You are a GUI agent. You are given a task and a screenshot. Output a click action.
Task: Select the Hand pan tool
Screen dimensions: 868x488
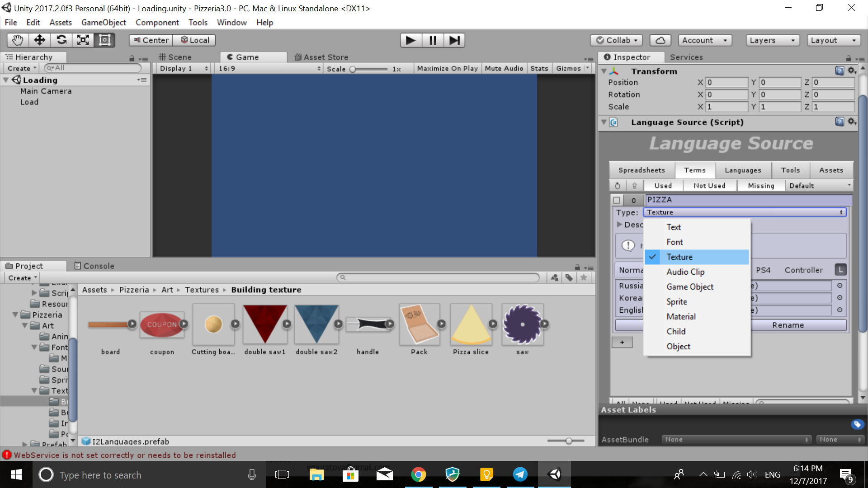click(x=17, y=40)
